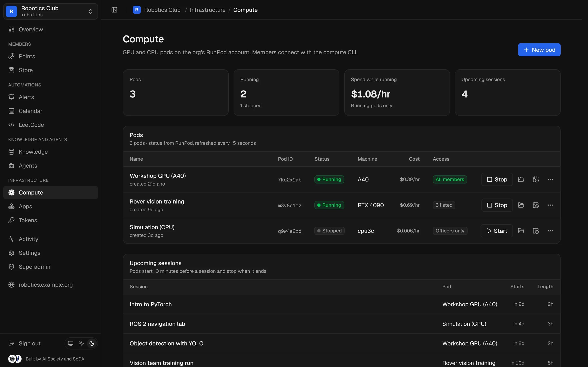The image size is (588, 367).
Task: Stop the Rover vision training pod
Action: point(497,205)
